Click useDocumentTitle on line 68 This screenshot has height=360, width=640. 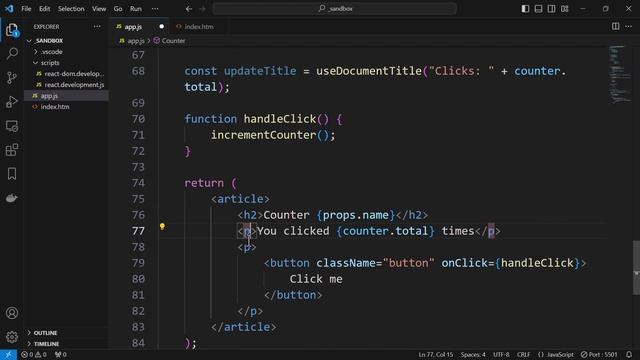coord(369,71)
